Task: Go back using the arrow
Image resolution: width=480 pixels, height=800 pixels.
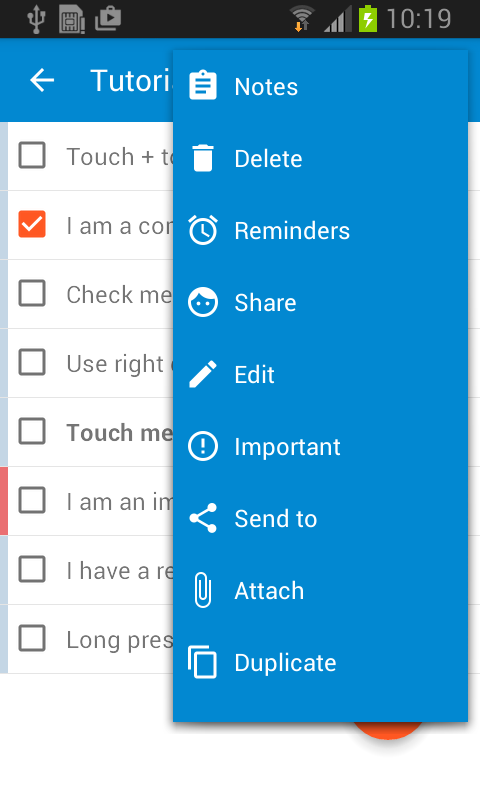Action: [42, 80]
